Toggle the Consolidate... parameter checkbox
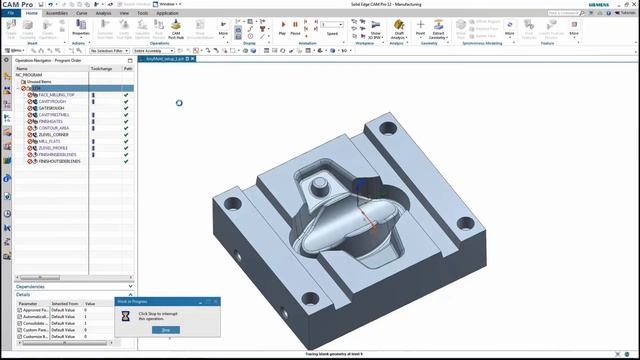 tap(20, 323)
